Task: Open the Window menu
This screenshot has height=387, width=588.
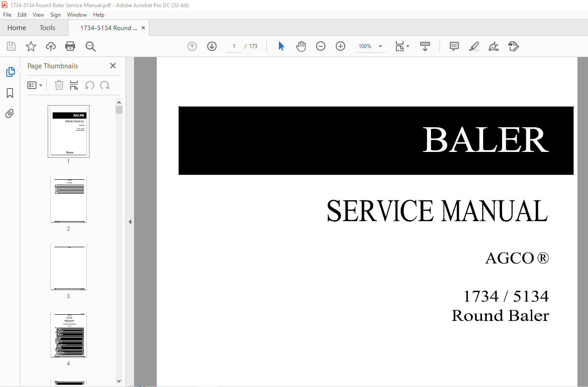Action: 77,15
